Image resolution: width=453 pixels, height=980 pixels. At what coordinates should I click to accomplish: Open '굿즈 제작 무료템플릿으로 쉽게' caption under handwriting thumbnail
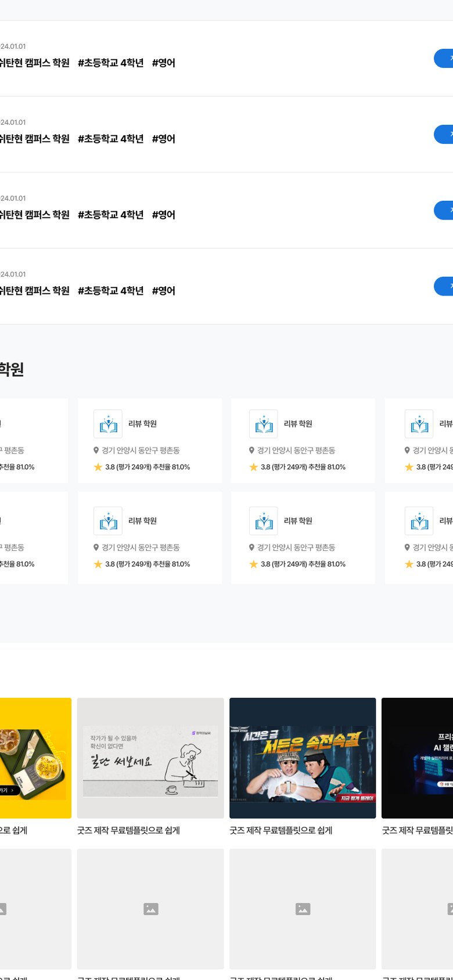128,831
